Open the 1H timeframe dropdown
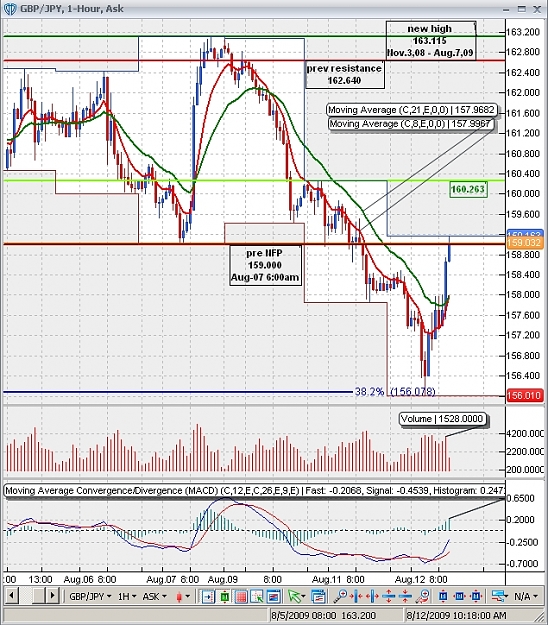Viewport: 548px width, 625px height. click(127, 596)
